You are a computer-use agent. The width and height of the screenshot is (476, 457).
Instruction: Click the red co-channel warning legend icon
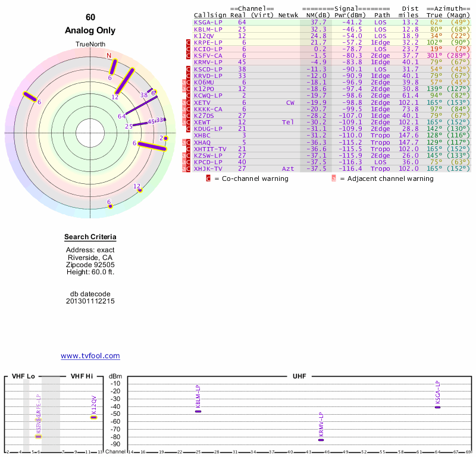tap(208, 178)
